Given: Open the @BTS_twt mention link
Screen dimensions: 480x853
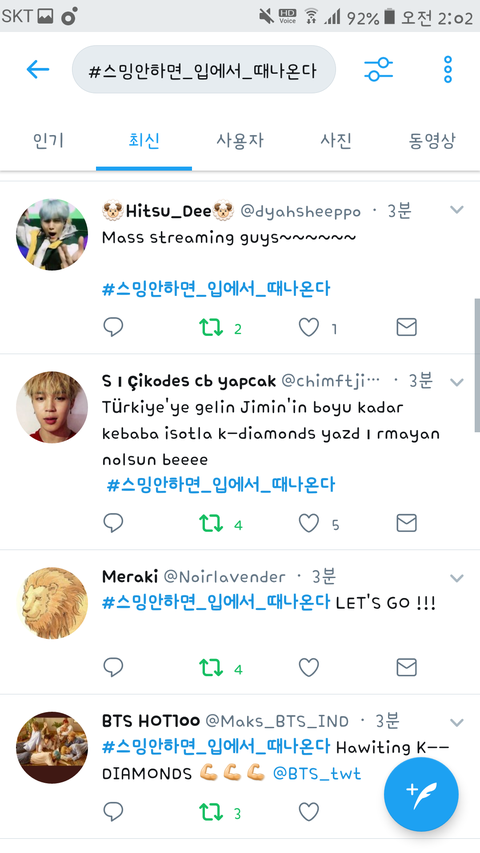Looking at the screenshot, I should 317,773.
